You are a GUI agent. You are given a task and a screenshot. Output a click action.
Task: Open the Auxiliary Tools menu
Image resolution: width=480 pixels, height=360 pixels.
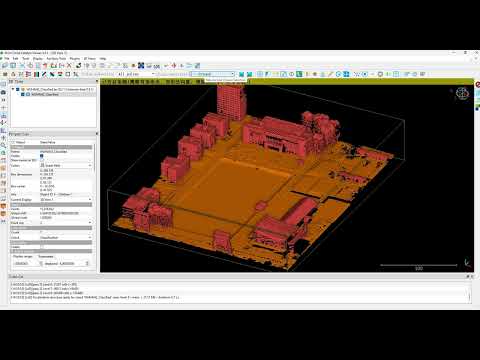click(x=56, y=59)
